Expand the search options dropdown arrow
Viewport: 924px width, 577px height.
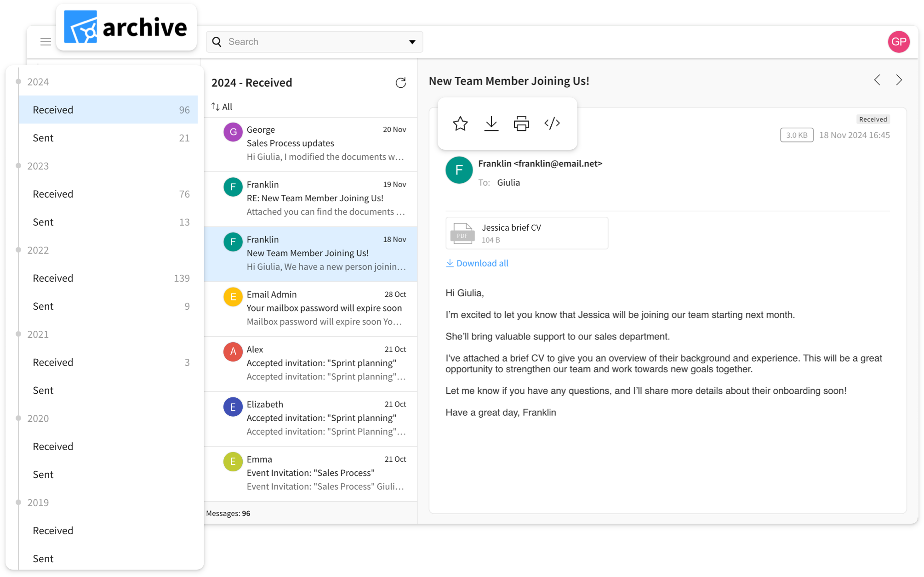[x=412, y=42]
